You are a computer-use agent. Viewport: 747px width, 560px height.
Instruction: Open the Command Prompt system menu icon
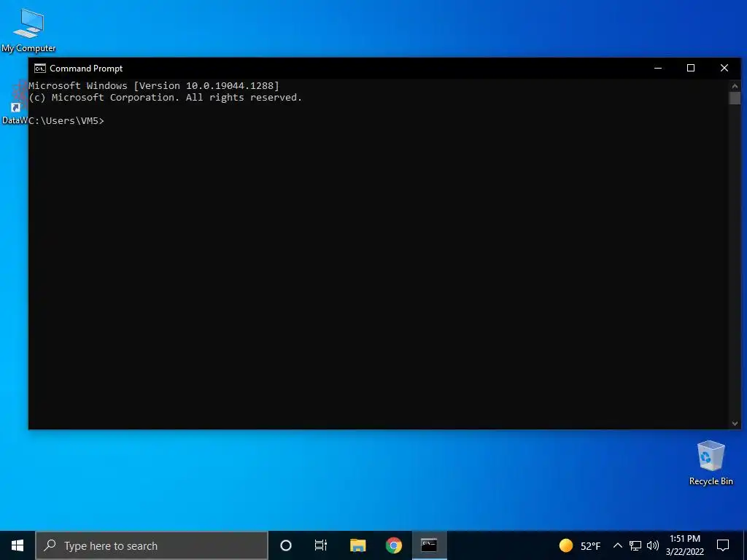pos(40,68)
